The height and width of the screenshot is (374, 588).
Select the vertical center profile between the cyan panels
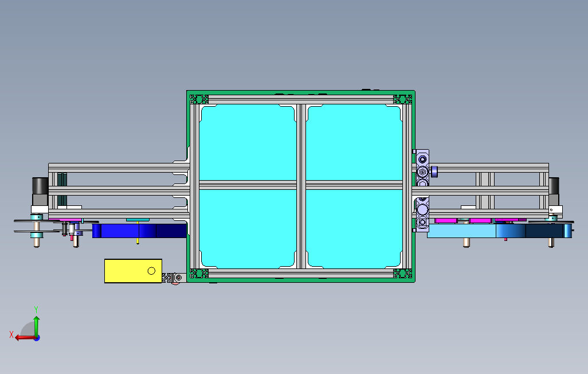pos(301,186)
